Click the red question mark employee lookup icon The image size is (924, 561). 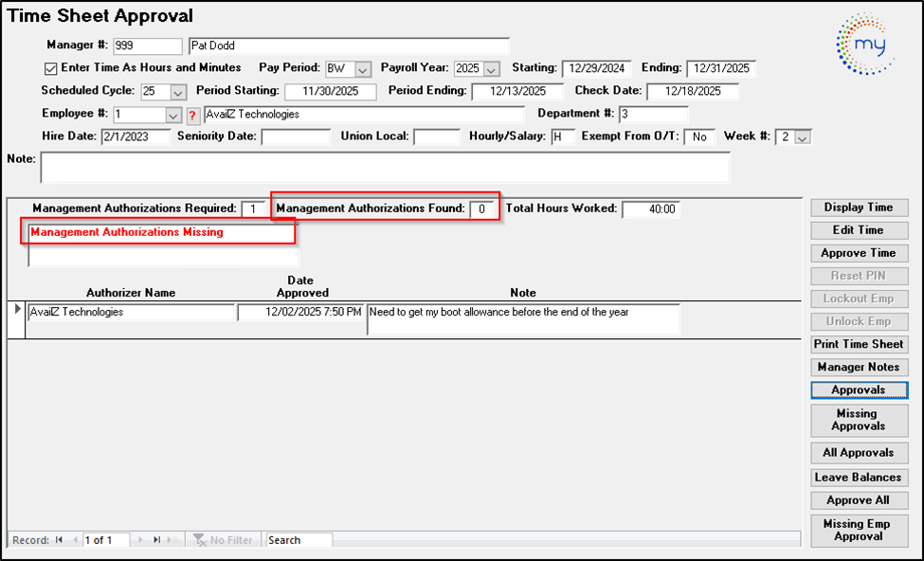192,115
